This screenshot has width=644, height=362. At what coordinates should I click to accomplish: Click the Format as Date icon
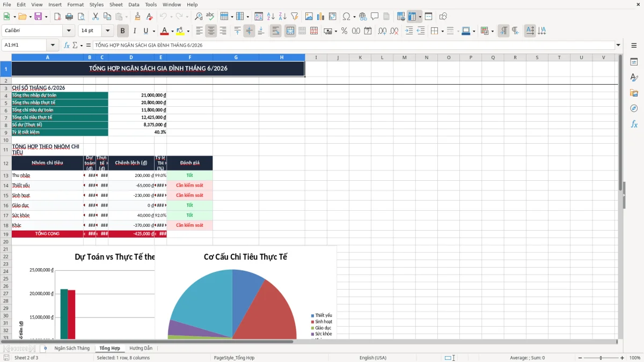(368, 31)
